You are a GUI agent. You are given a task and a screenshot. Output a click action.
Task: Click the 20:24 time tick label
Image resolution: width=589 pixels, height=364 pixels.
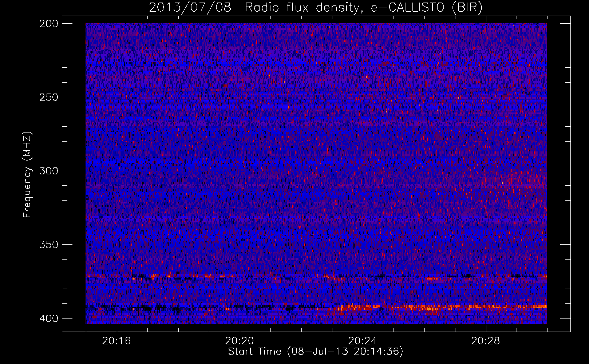362,341
